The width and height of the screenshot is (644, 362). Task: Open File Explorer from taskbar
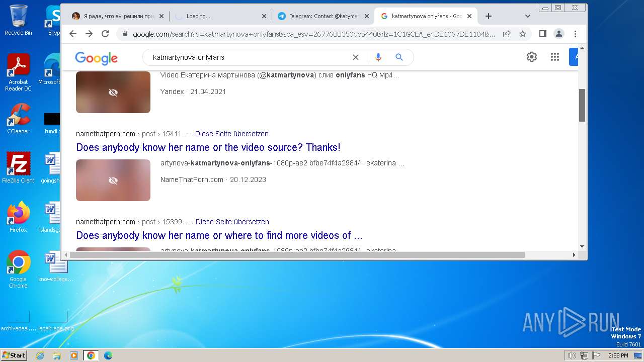coord(57,355)
